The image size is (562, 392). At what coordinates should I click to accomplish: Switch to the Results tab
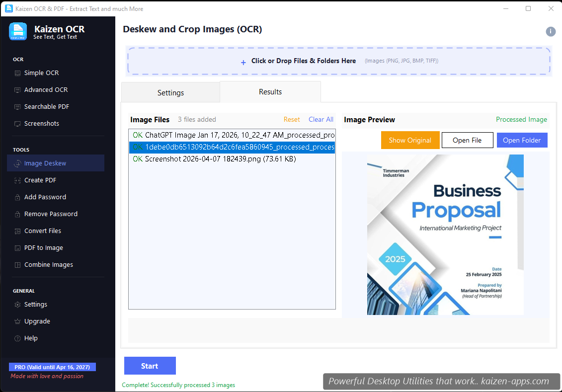click(270, 92)
